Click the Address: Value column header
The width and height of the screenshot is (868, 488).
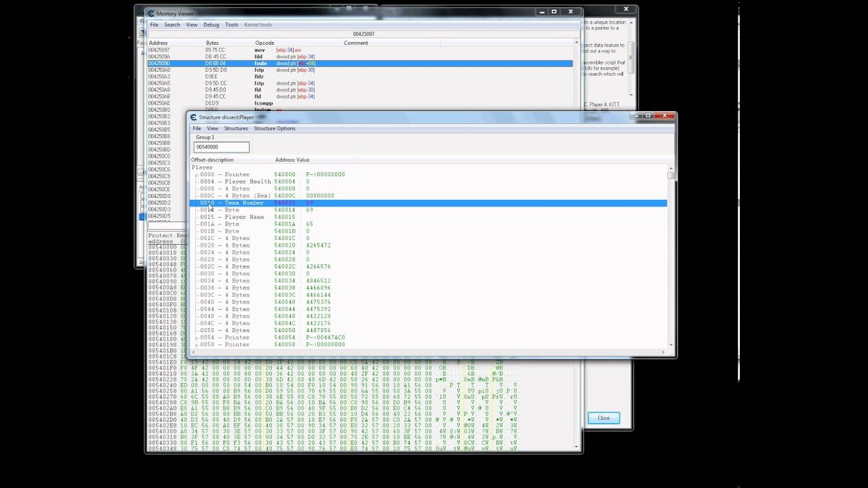[292, 160]
